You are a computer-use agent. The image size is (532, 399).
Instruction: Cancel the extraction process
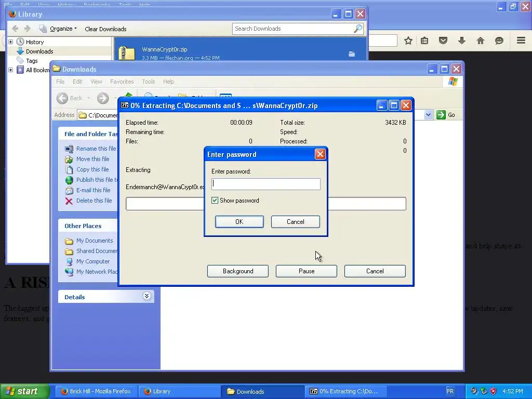point(375,271)
